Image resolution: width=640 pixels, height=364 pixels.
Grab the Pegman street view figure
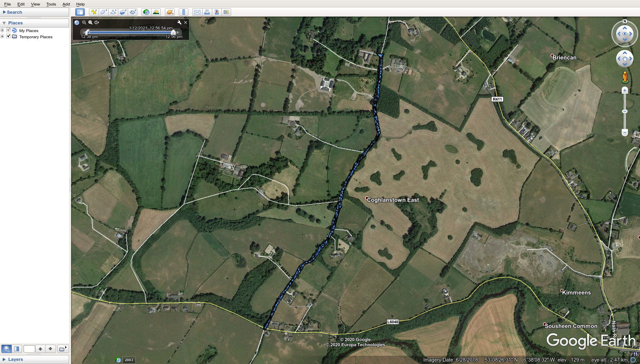625,75
